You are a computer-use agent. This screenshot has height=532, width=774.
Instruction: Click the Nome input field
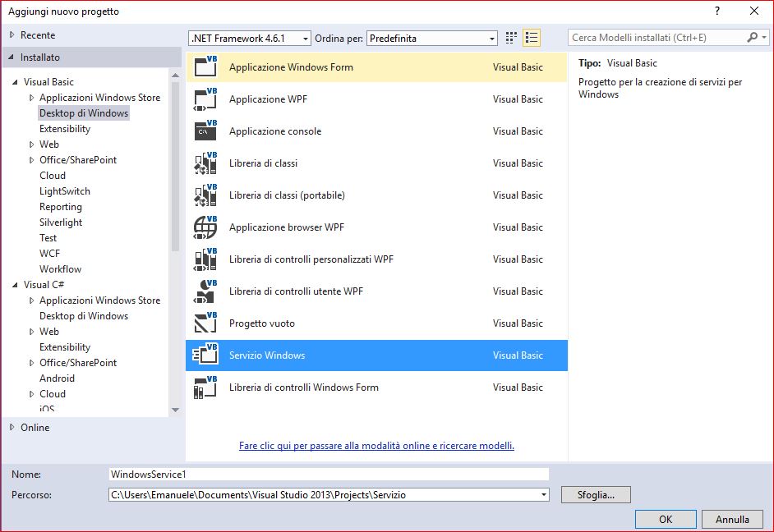tap(329, 475)
